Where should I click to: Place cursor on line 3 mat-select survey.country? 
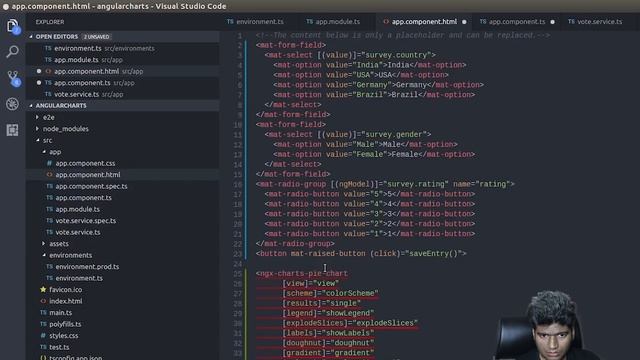pos(350,55)
